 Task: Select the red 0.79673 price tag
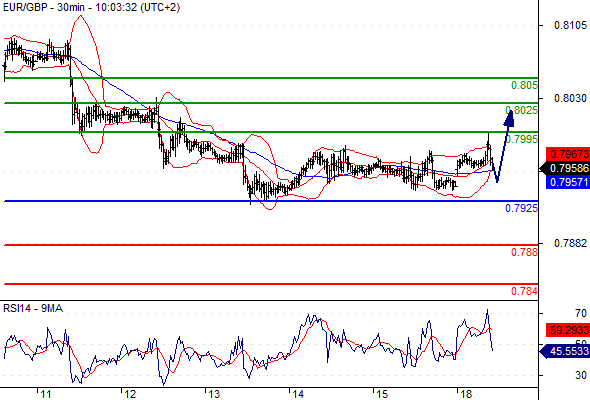click(x=568, y=154)
